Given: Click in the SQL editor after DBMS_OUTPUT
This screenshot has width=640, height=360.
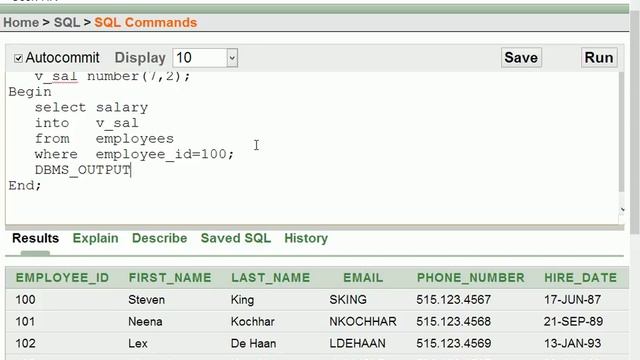Looking at the screenshot, I should click(x=131, y=170).
